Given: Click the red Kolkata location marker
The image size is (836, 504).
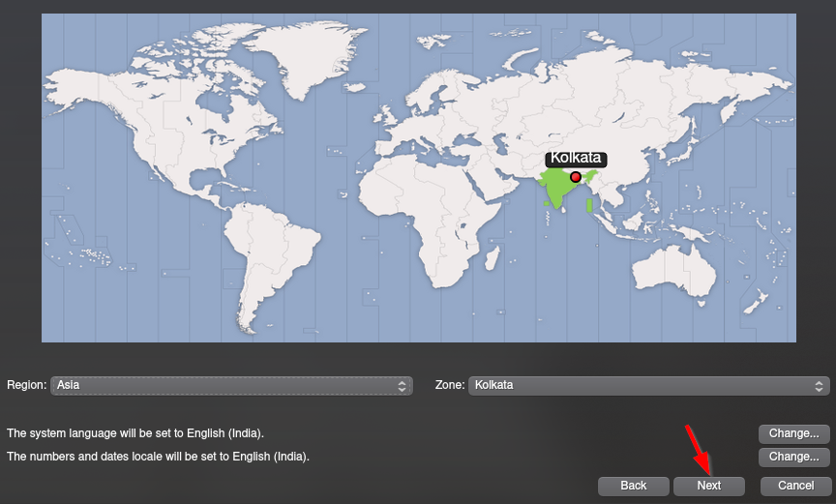Looking at the screenshot, I should pyautogui.click(x=576, y=177).
